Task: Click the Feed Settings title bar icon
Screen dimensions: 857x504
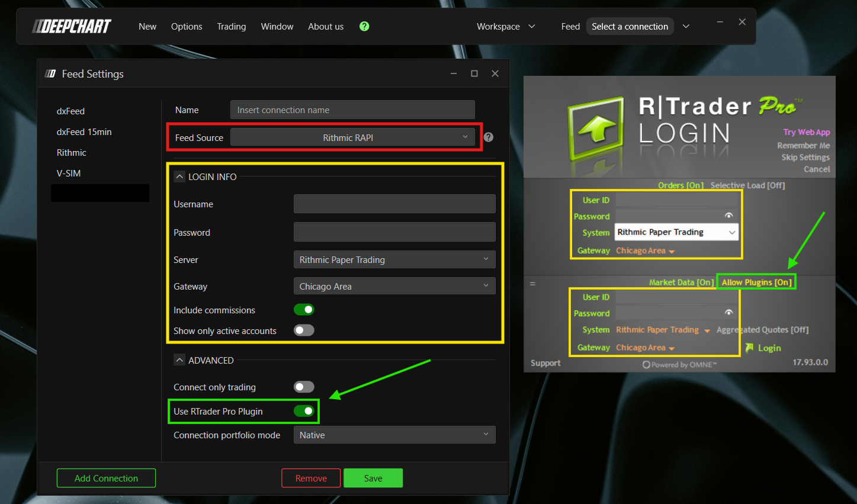Action: click(x=50, y=73)
